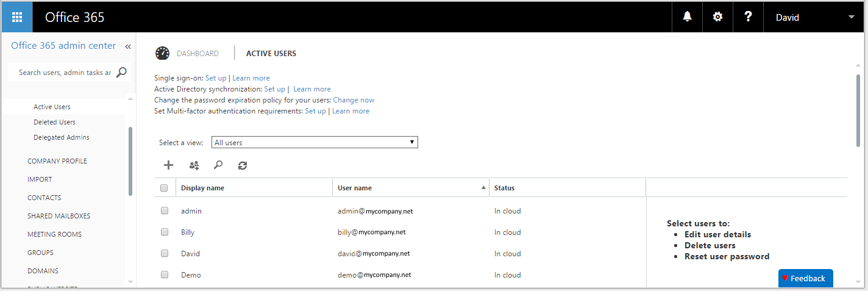868x291 pixels.
Task: Click Learn more for Active Directory synchronization
Action: click(x=312, y=89)
